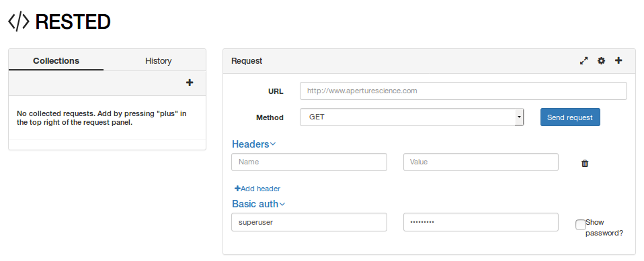Click the 'Show password?' label text
Screen dimensions: 644x261
[604, 227]
